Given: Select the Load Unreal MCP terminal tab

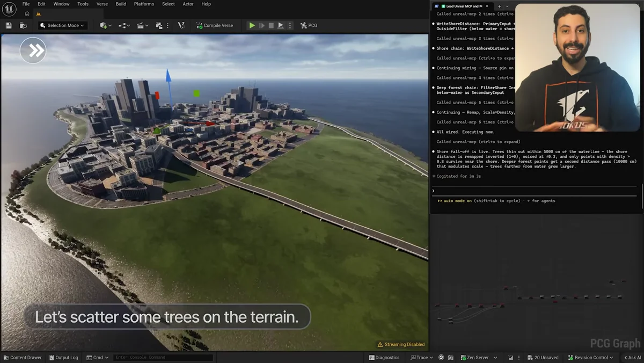Looking at the screenshot, I should (x=464, y=6).
